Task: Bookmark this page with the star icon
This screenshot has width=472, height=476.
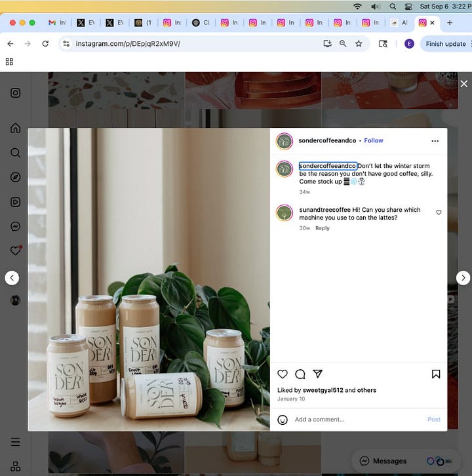Action: [x=359, y=44]
